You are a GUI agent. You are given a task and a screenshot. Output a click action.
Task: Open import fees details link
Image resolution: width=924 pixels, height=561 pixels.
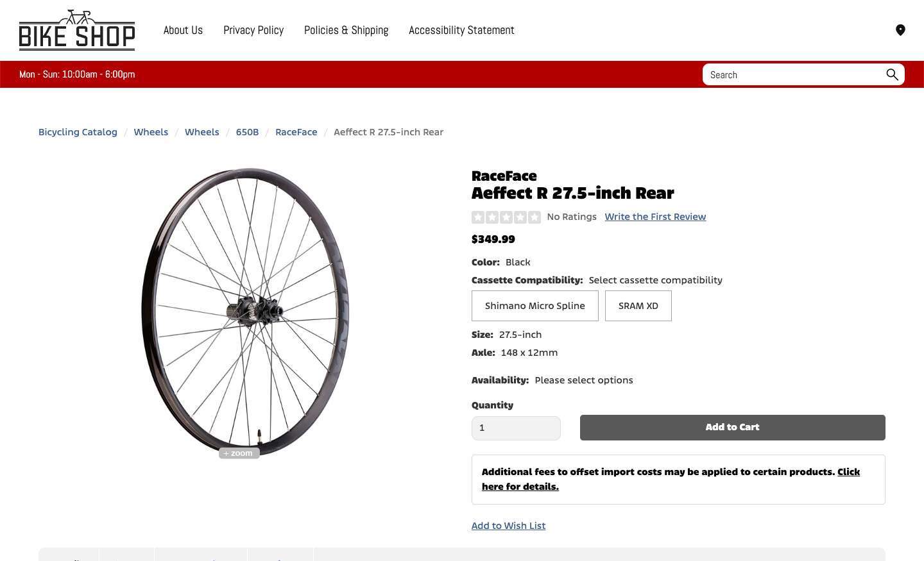click(x=848, y=472)
